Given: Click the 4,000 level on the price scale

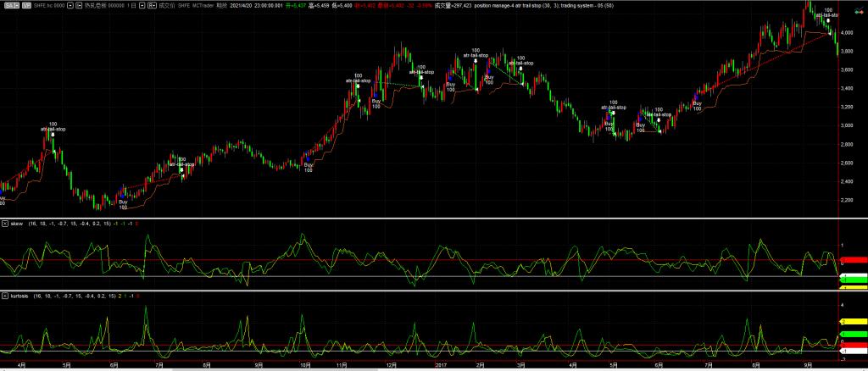Looking at the screenshot, I should click(848, 33).
